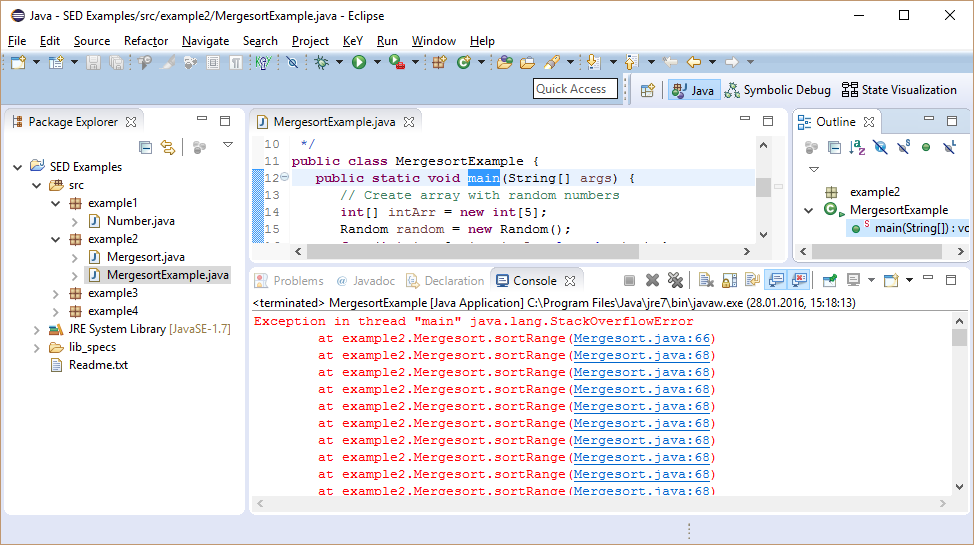
Task: Fold main method at line 12
Action: (x=284, y=177)
